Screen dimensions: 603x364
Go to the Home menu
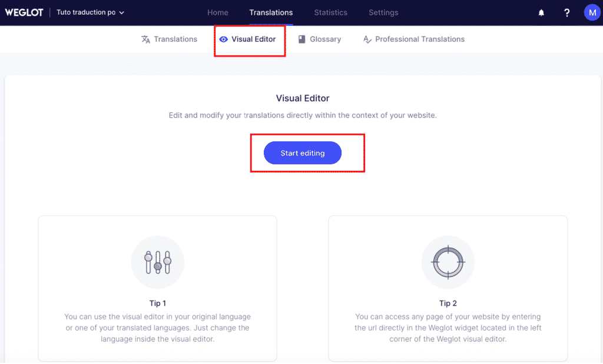(218, 12)
